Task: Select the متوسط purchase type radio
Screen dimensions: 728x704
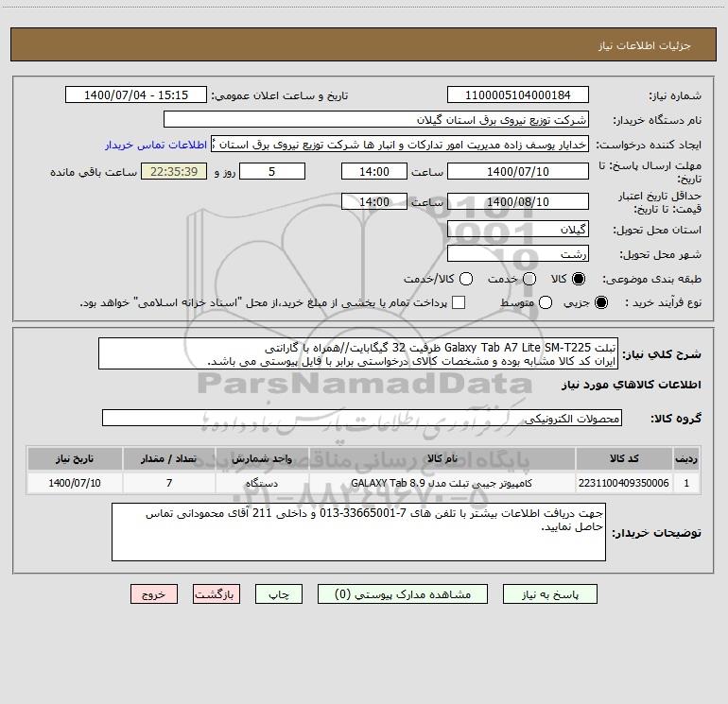Action: (546, 302)
